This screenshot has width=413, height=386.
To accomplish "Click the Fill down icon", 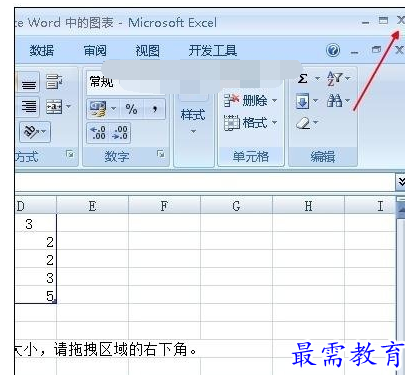I will tap(302, 101).
